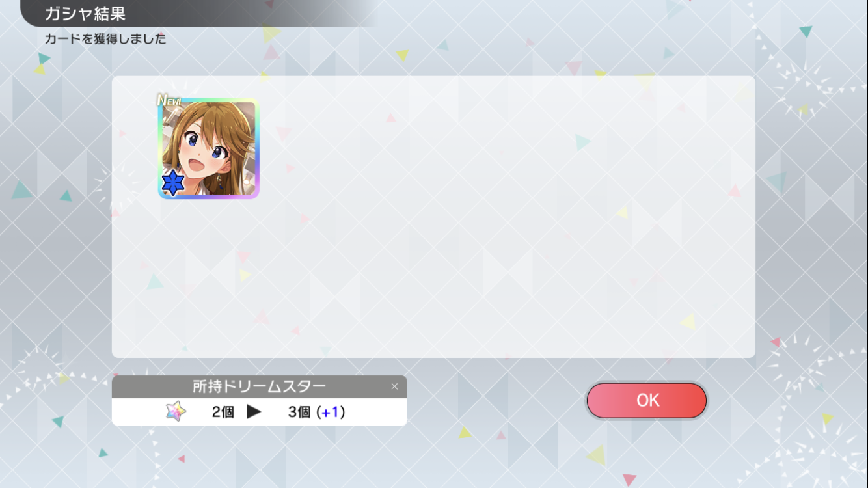Tap the 所持ドリームスター header bar
Image resolution: width=868 pixels, height=488 pixels.
260,386
